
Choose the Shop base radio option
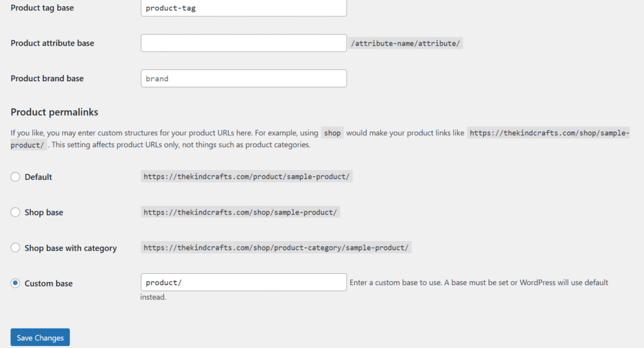click(x=16, y=213)
